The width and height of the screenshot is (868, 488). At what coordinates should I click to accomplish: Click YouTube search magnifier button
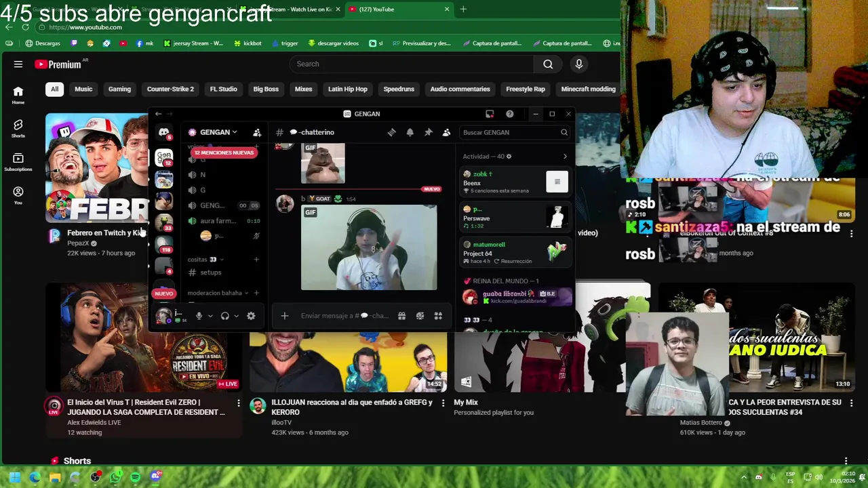[548, 64]
